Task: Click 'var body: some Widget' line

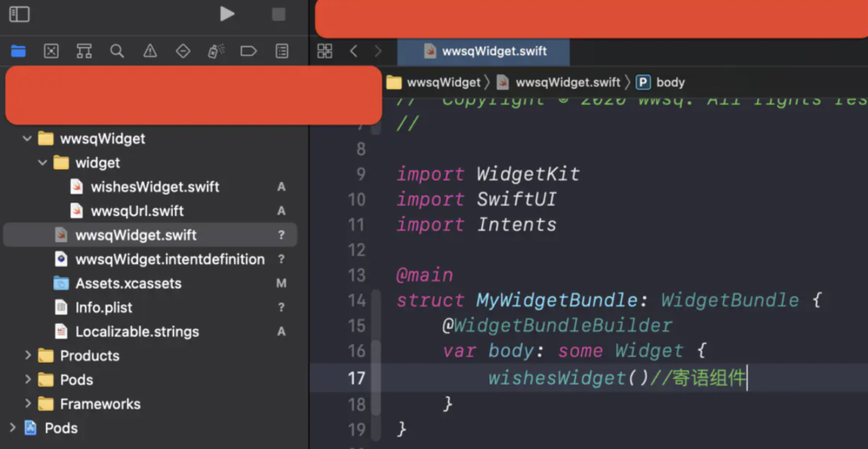Action: tap(575, 351)
